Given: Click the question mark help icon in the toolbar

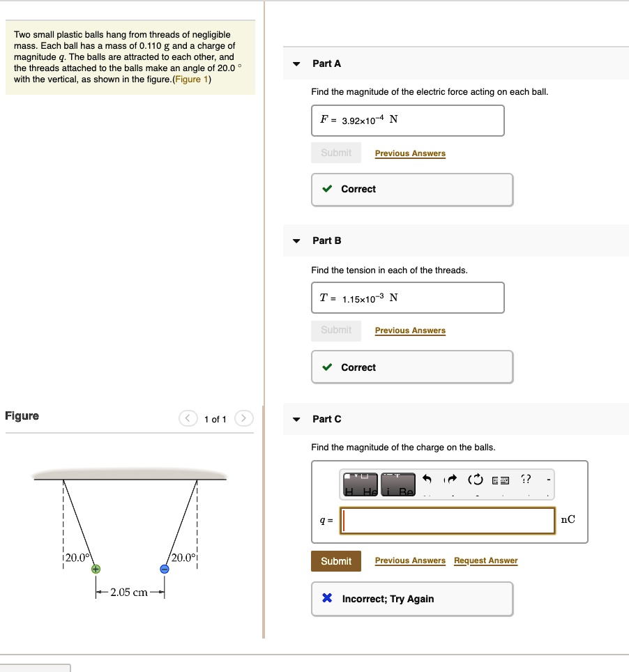Looking at the screenshot, I should [525, 480].
